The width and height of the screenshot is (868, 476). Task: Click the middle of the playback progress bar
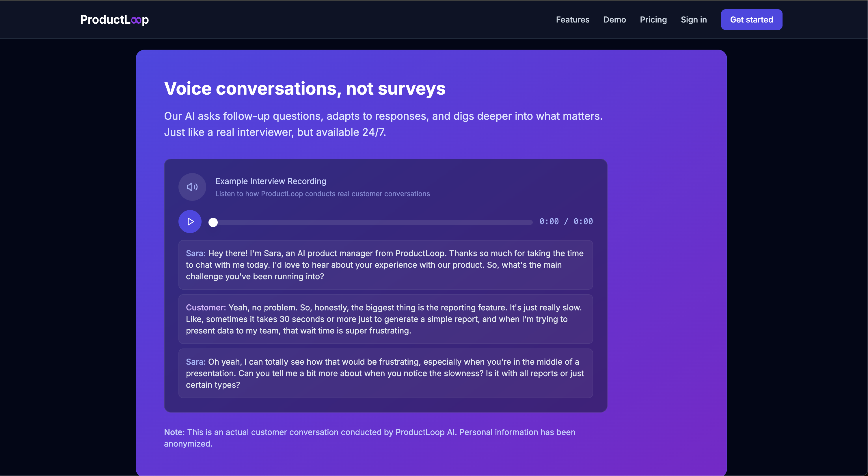(371, 222)
